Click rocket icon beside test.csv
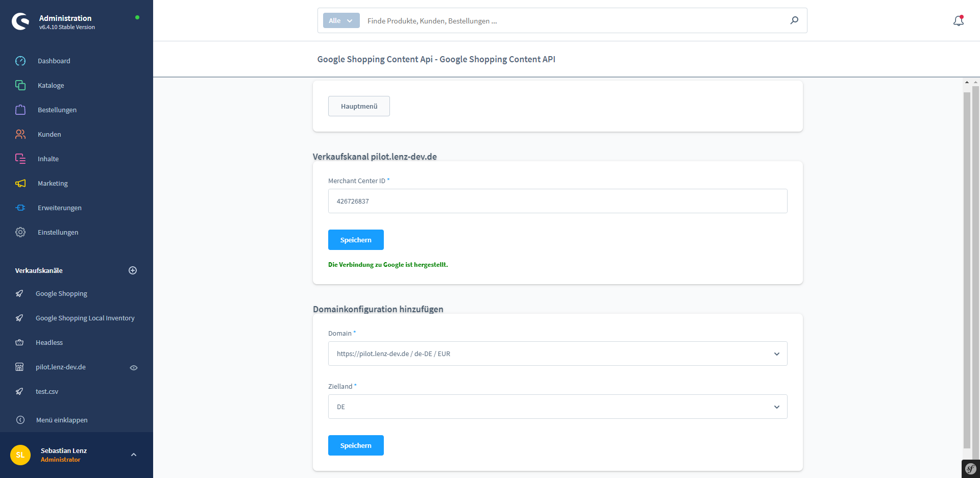This screenshot has width=980, height=478. [19, 391]
